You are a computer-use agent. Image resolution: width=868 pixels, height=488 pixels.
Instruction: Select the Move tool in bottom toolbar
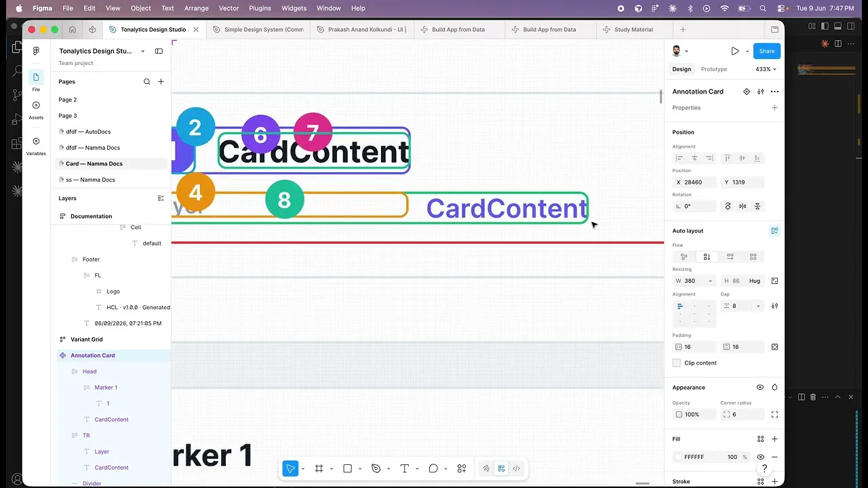290,468
